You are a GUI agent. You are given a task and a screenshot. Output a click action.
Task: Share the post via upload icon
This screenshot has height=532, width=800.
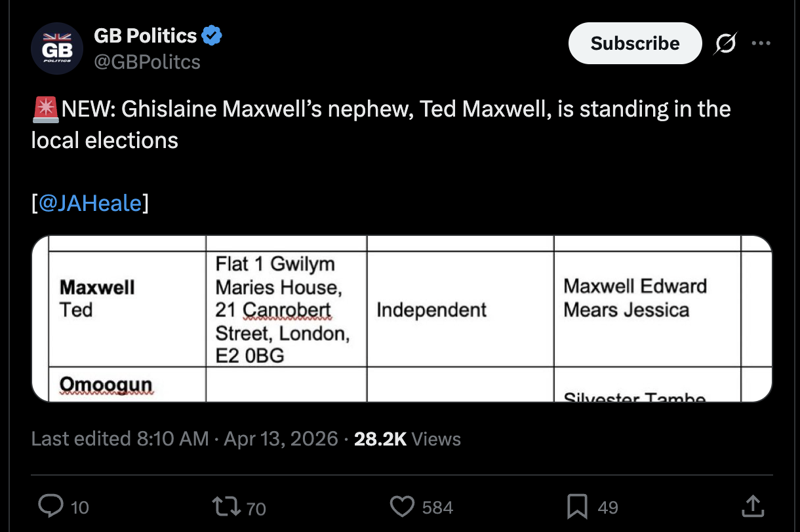coord(751,506)
